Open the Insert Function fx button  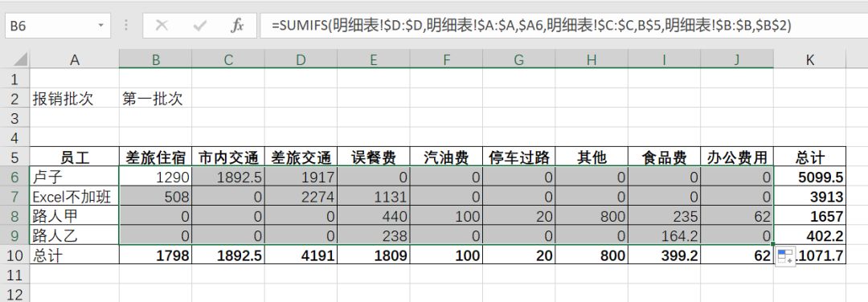237,26
